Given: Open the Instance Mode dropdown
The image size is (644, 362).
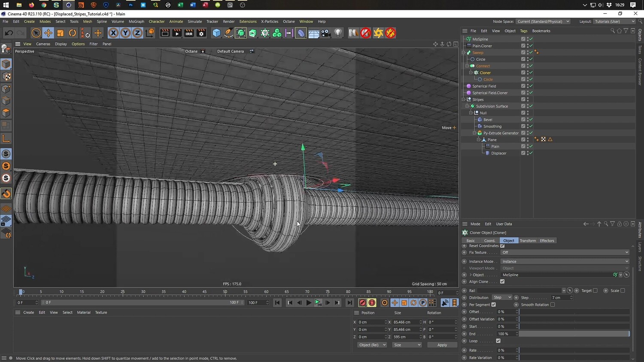Looking at the screenshot, I should 565,262.
